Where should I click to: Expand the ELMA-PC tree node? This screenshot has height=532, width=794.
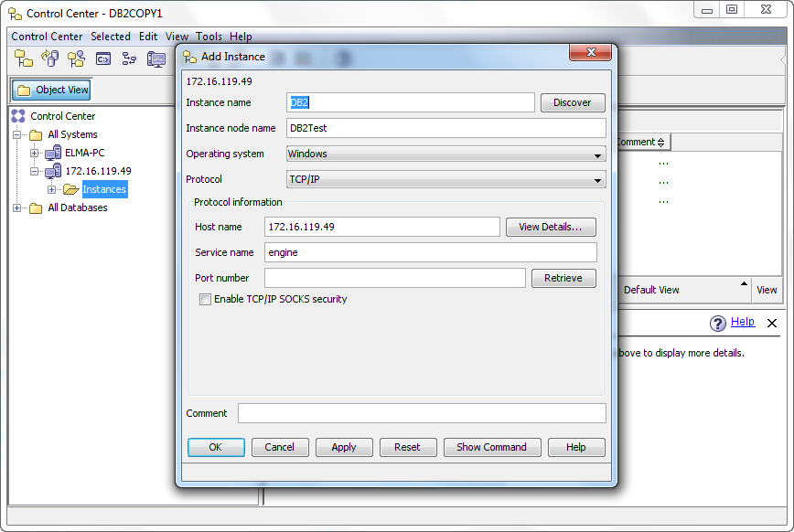[x=34, y=153]
